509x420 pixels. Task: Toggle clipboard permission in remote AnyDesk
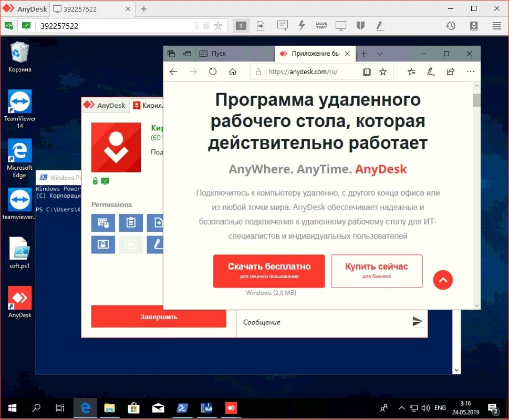(131, 222)
